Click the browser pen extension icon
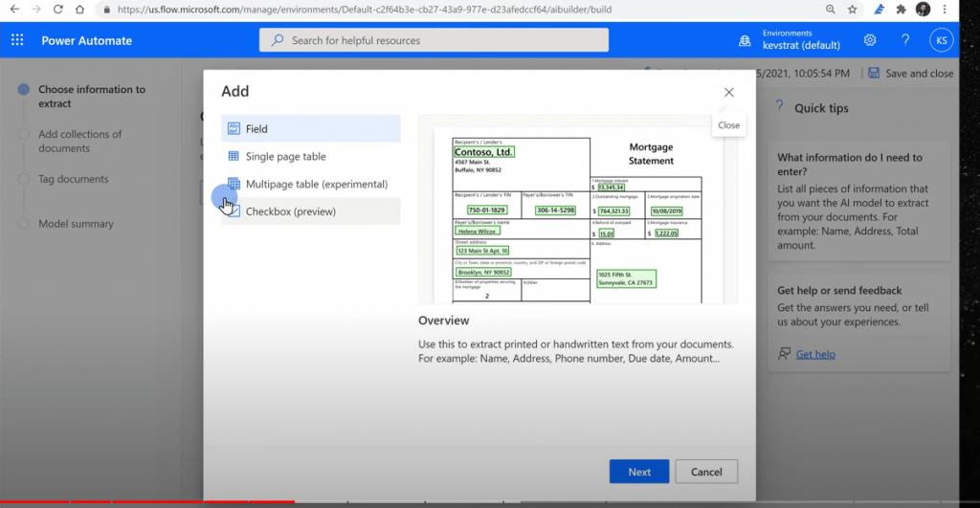Screen dimensions: 980x508 pos(879,10)
